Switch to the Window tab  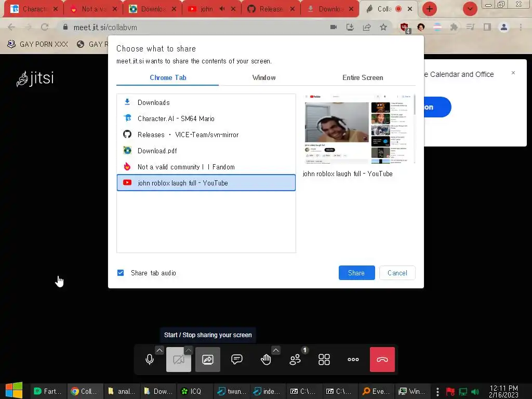(264, 78)
